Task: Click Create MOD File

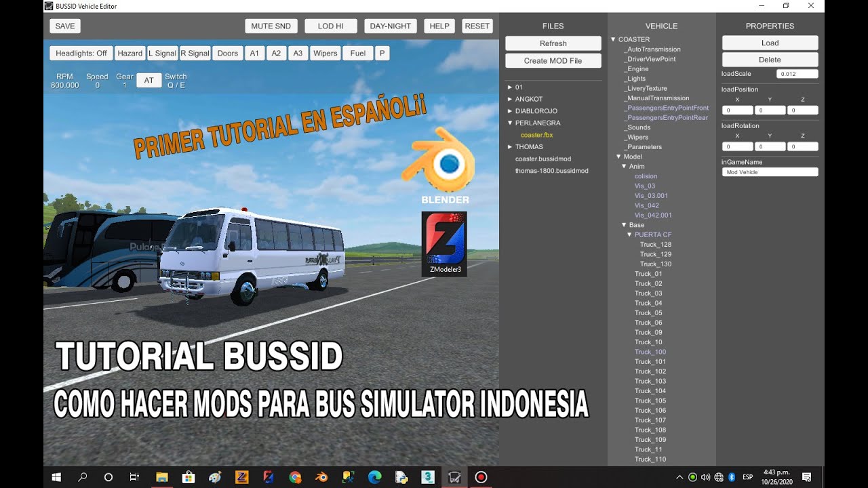Action: 553,60
